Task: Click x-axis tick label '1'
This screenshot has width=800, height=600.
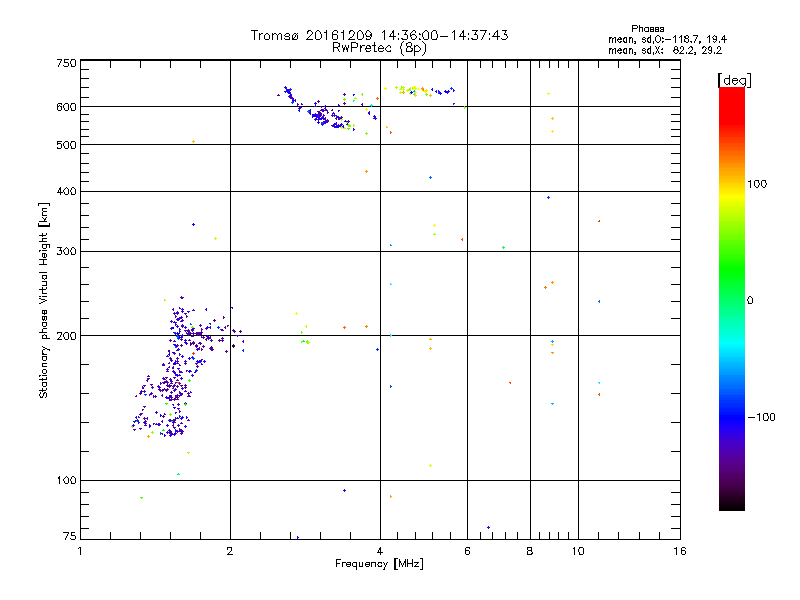Action: point(80,551)
